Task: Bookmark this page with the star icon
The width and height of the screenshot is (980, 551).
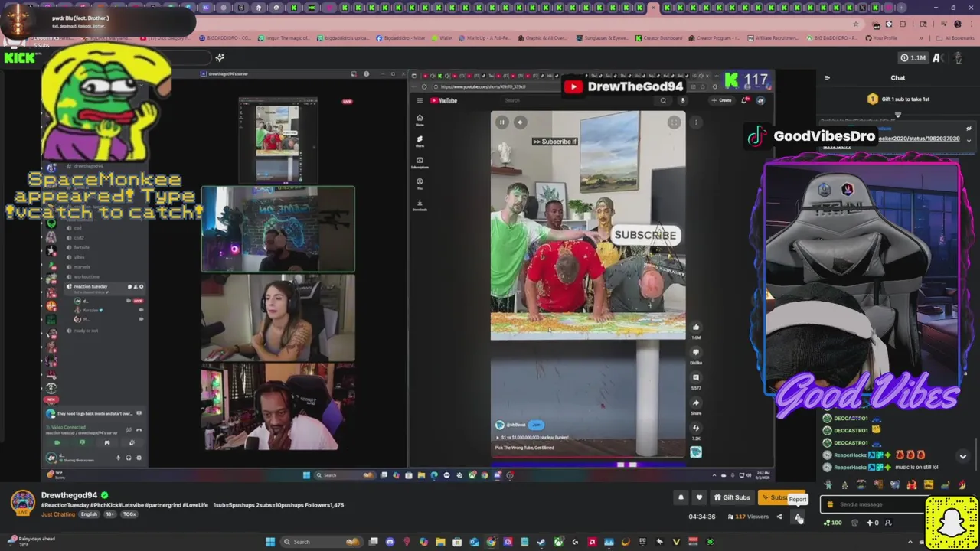Action: pos(856,24)
